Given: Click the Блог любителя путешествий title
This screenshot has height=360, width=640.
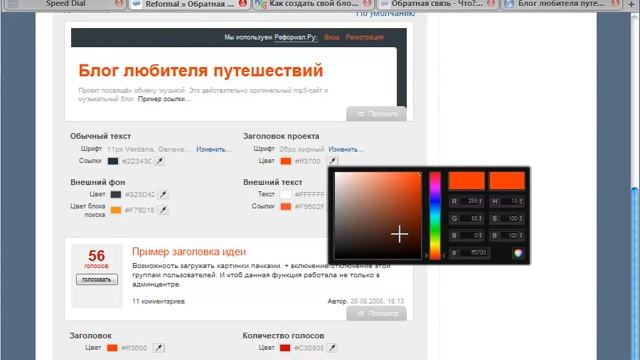Looking at the screenshot, I should coord(200,71).
